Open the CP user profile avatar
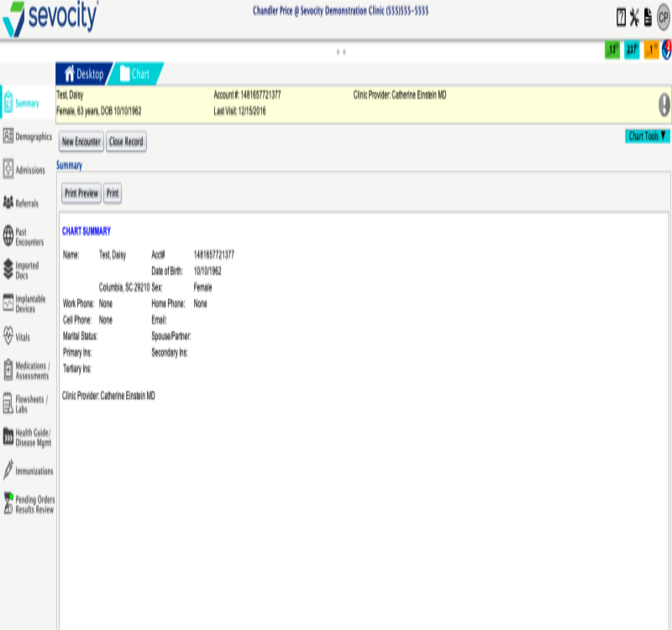The height and width of the screenshot is (630, 672). (663, 18)
